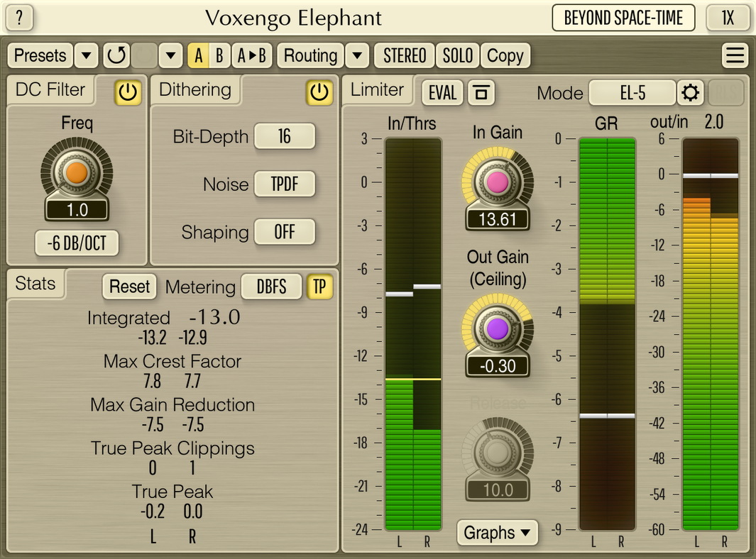Viewport: 756px width, 559px height.
Task: Click the BEYOND SPACE-TIME banner
Action: [x=623, y=18]
